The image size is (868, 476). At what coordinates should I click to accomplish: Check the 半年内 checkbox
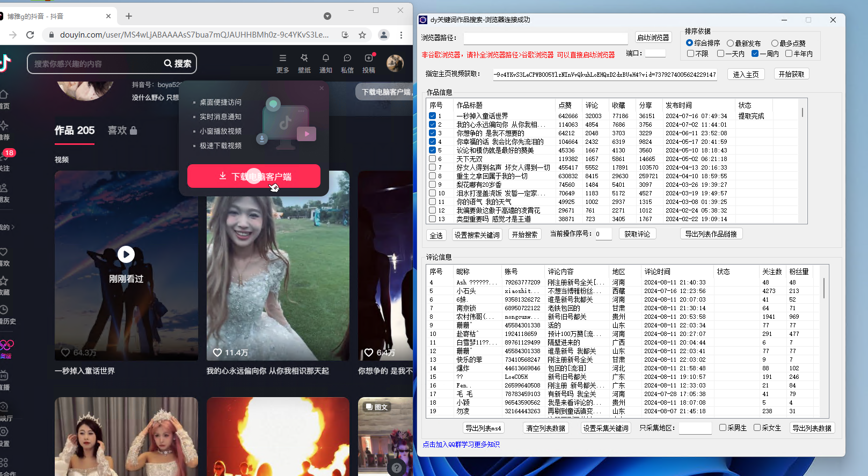coord(789,53)
